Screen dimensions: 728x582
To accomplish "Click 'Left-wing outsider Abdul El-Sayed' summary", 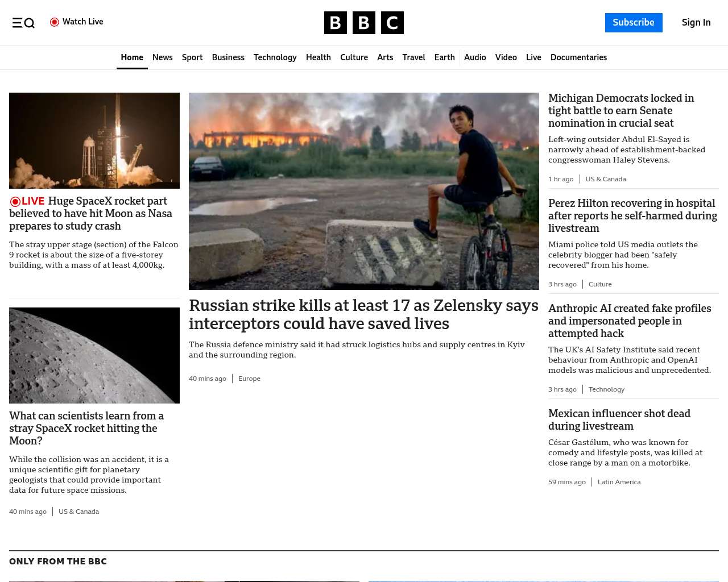I will [627, 149].
